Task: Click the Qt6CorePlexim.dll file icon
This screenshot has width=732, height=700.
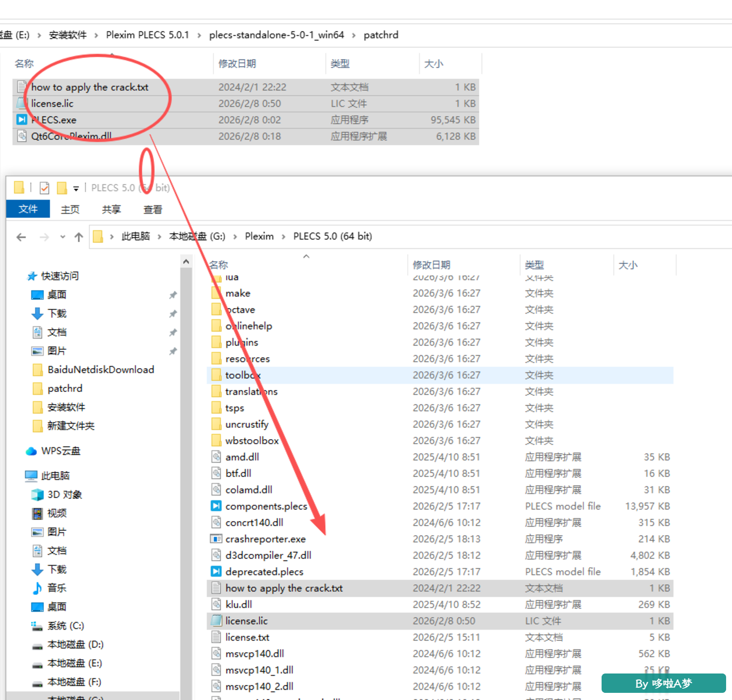Action: pyautogui.click(x=21, y=136)
